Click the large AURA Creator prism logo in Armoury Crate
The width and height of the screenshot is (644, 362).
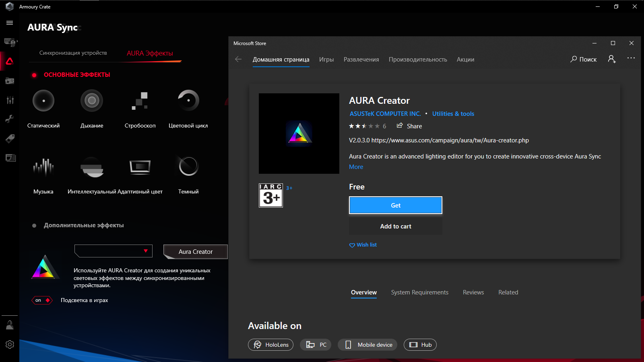(x=44, y=267)
